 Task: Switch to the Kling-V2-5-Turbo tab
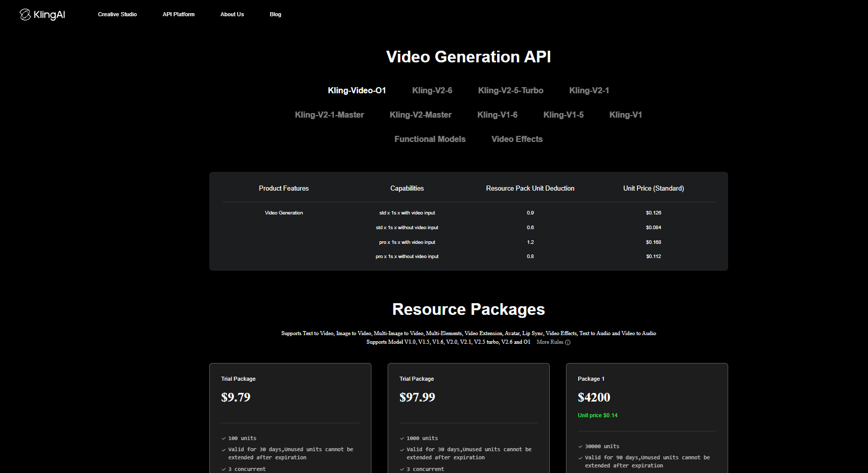tap(511, 90)
